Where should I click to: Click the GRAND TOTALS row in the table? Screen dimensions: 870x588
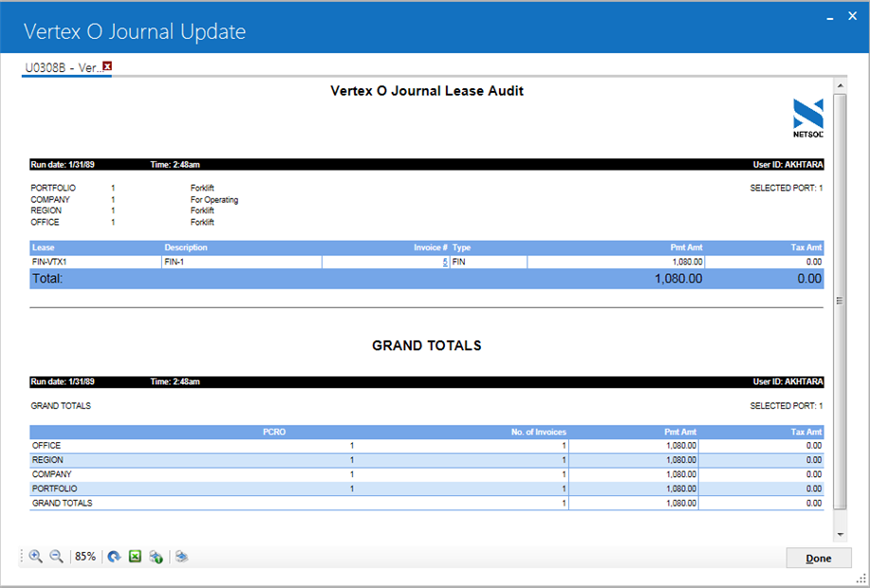click(427, 504)
